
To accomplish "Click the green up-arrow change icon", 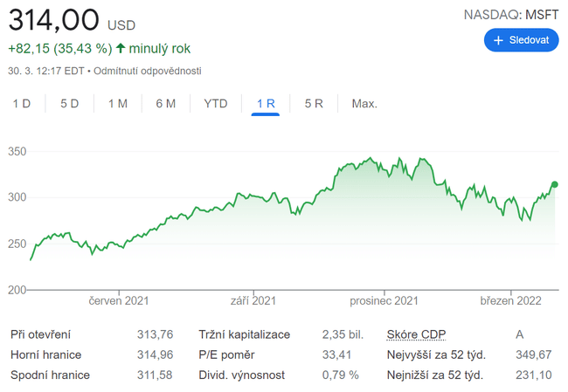I will [x=120, y=49].
